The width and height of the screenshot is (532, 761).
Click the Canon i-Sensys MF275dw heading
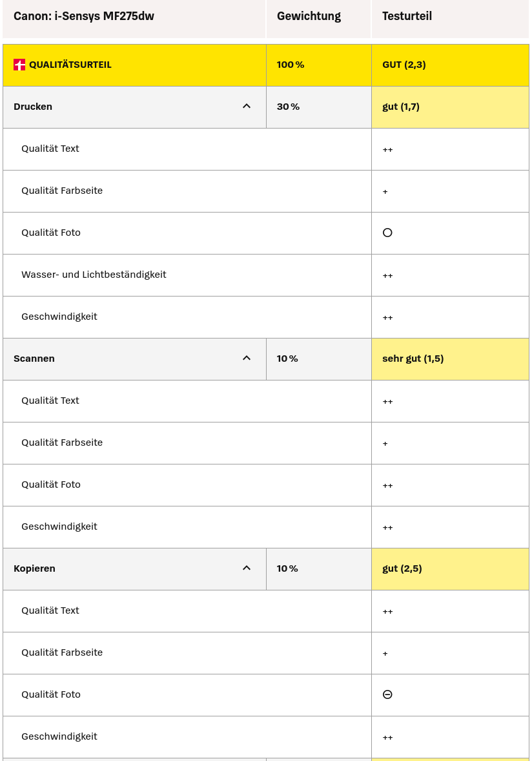(x=84, y=16)
